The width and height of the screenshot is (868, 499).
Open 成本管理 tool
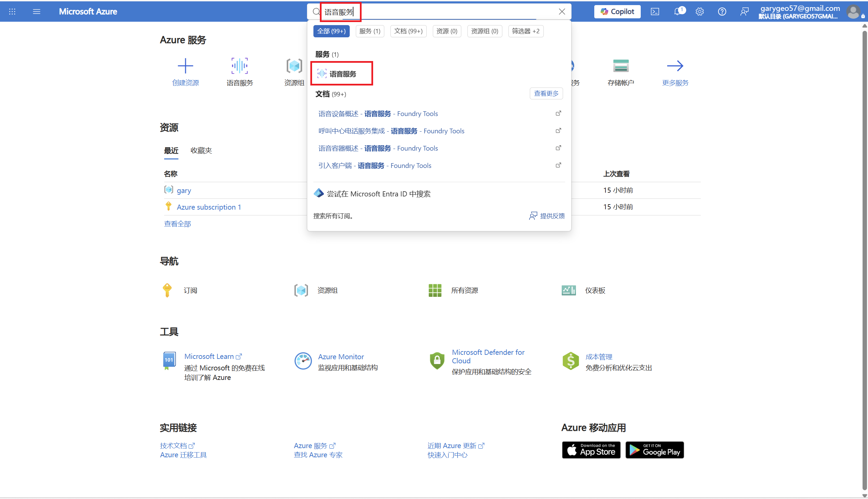pyautogui.click(x=599, y=357)
